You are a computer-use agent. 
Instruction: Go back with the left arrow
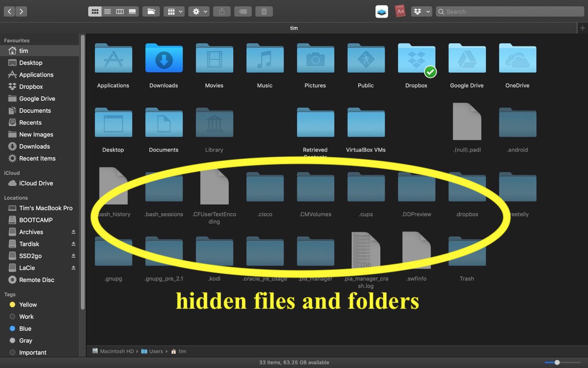pos(10,11)
